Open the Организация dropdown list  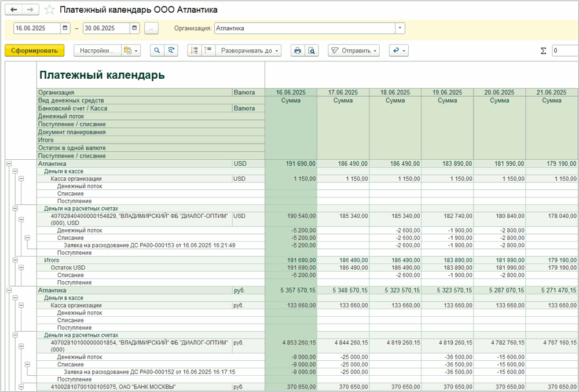point(400,28)
